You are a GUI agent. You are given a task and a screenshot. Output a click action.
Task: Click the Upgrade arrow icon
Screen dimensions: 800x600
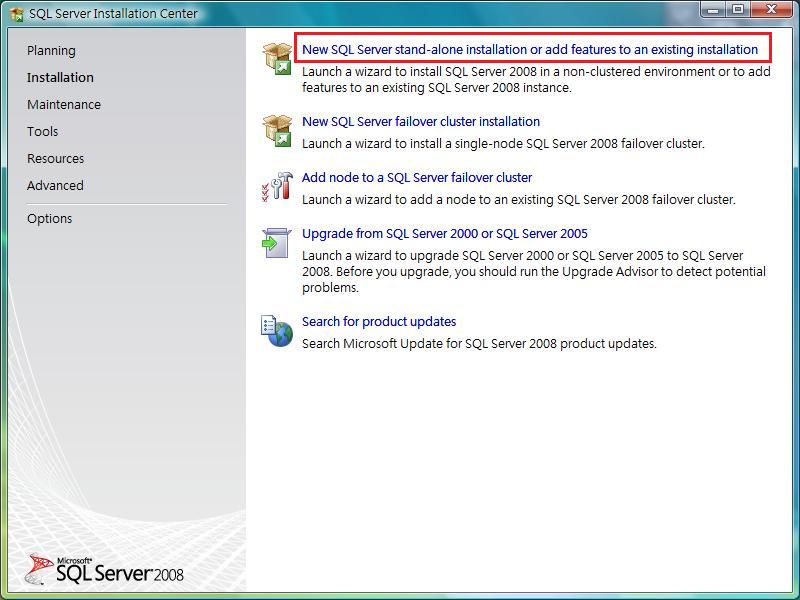(276, 243)
